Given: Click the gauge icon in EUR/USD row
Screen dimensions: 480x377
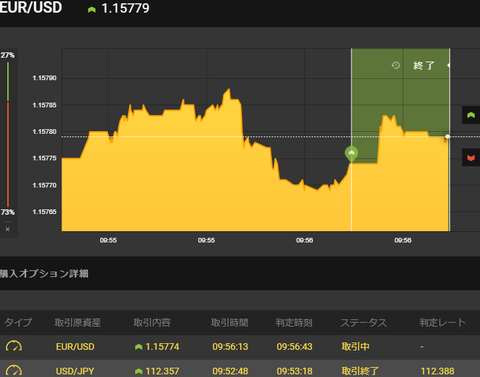Looking at the screenshot, I should click(14, 346).
